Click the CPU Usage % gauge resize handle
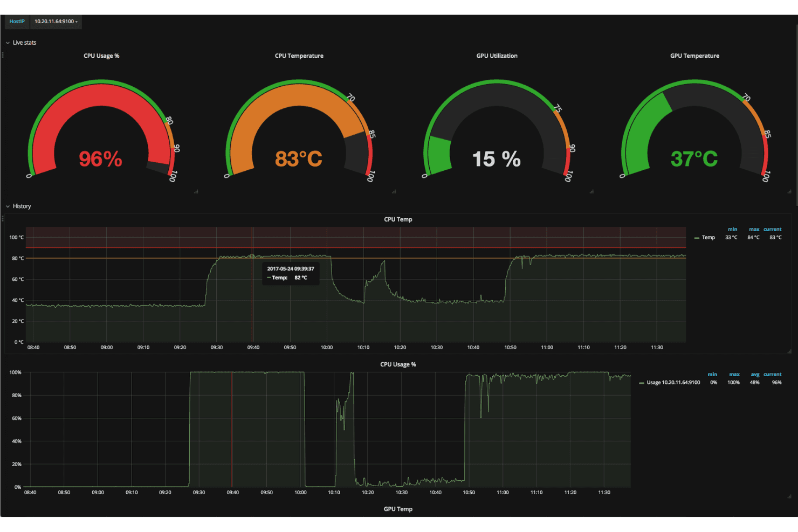798x532 pixels. coord(196,191)
